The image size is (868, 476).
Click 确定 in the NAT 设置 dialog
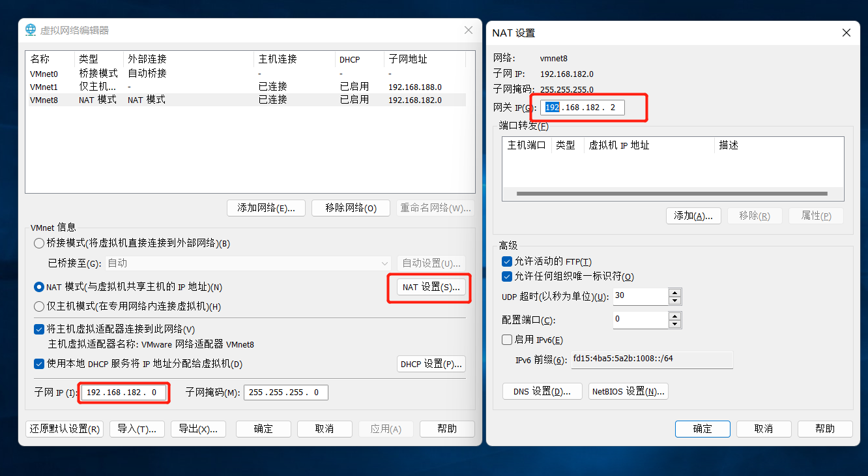coord(702,429)
